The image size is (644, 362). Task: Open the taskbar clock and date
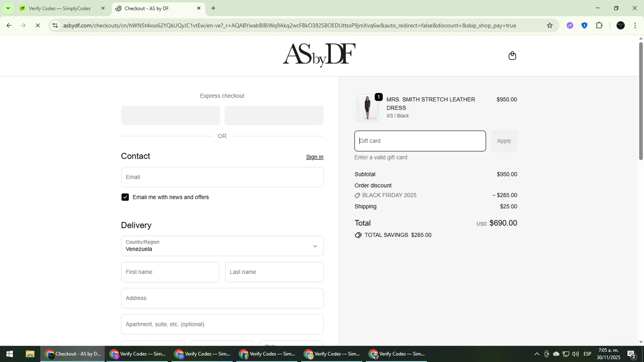click(608, 354)
